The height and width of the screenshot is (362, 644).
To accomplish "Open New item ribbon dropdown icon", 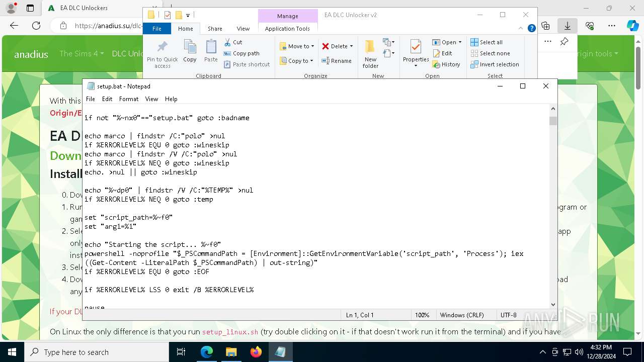I will pos(389,42).
